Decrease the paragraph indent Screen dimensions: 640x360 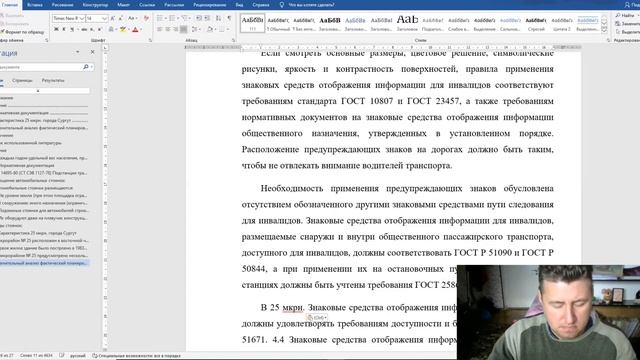(199, 18)
